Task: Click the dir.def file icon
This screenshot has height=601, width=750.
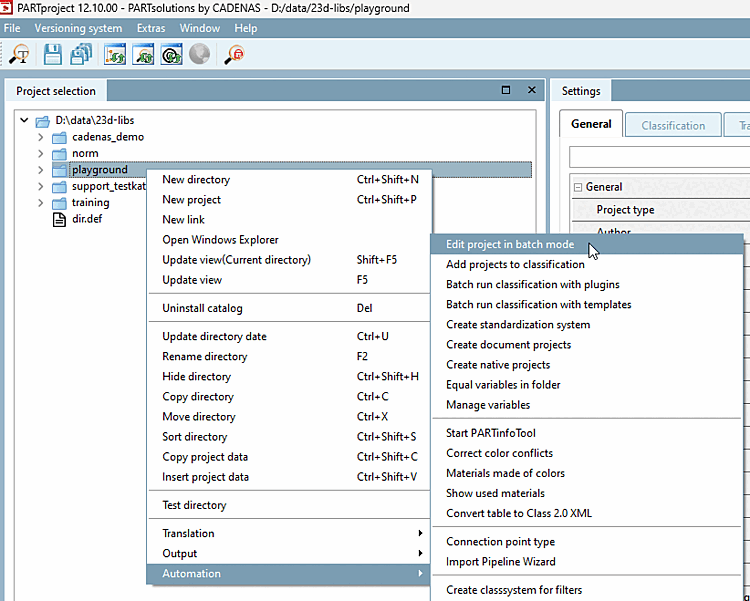Action: tap(59, 220)
